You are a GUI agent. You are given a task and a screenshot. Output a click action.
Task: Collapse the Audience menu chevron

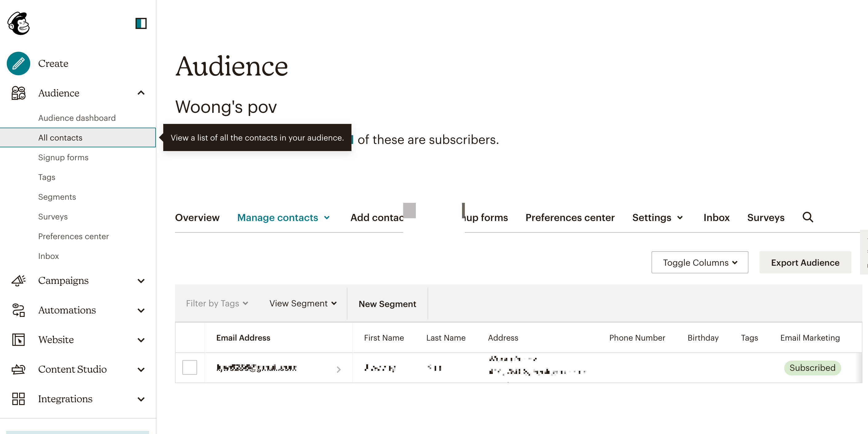pyautogui.click(x=141, y=93)
